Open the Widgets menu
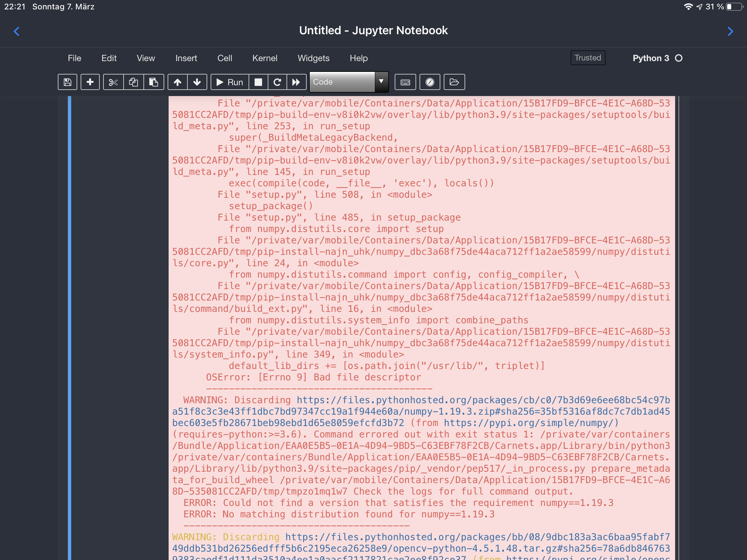 click(313, 58)
